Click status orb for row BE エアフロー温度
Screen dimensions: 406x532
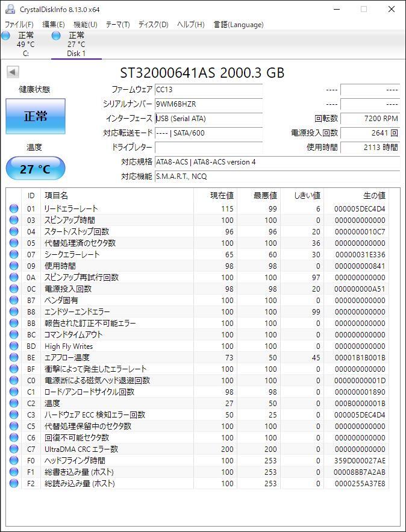pos(14,357)
